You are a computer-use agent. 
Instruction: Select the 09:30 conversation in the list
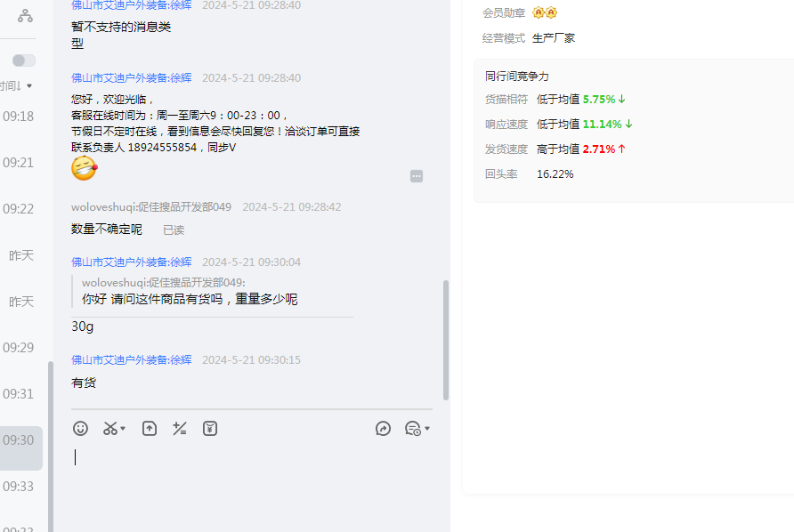point(19,439)
